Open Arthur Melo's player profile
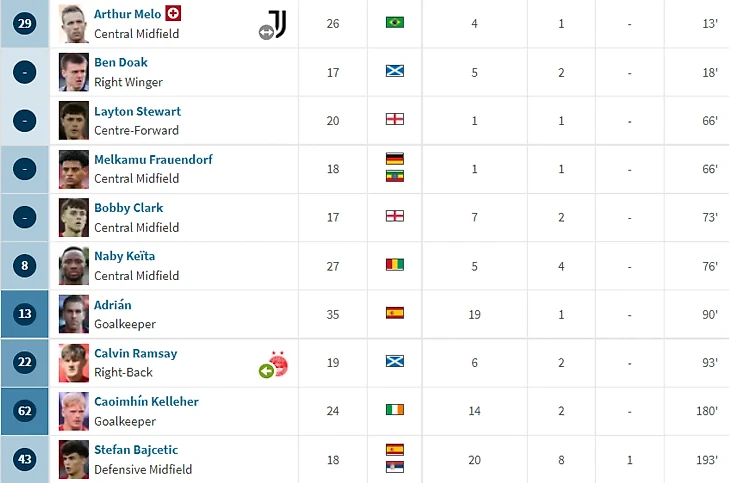 point(127,14)
